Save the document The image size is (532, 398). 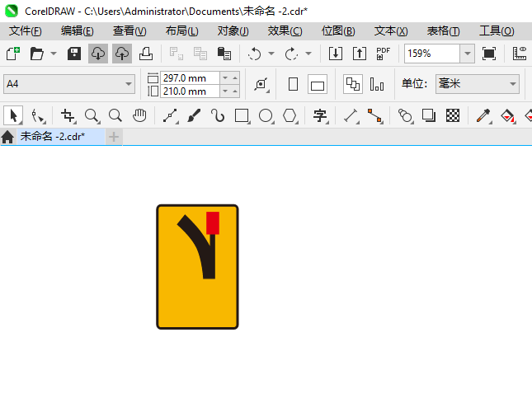(x=74, y=54)
